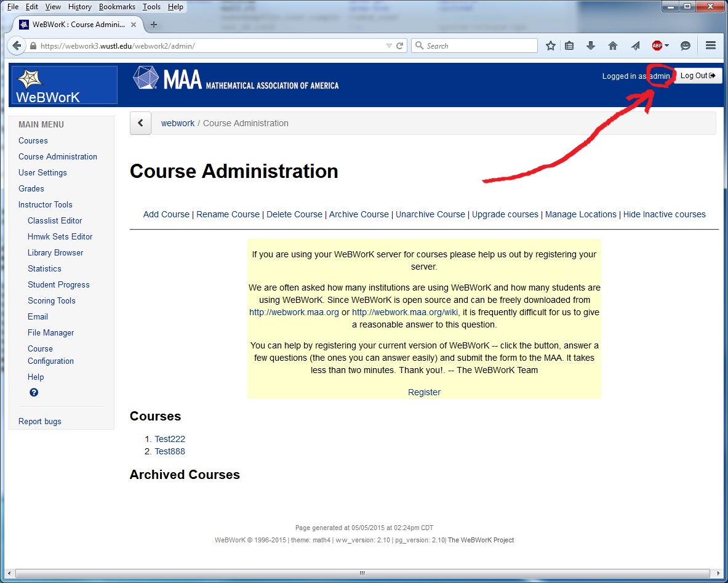The width and height of the screenshot is (728, 583).
Task: Open the browser Help menu
Action: click(x=175, y=7)
